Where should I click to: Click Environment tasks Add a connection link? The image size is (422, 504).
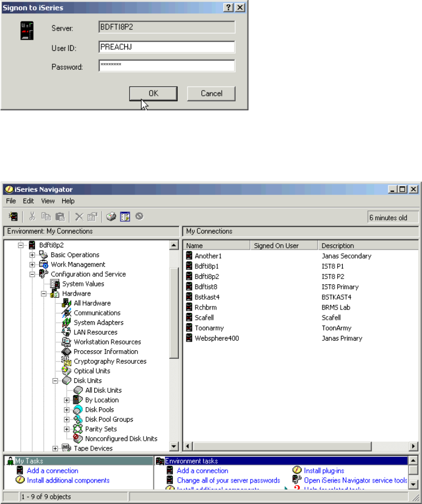[202, 471]
